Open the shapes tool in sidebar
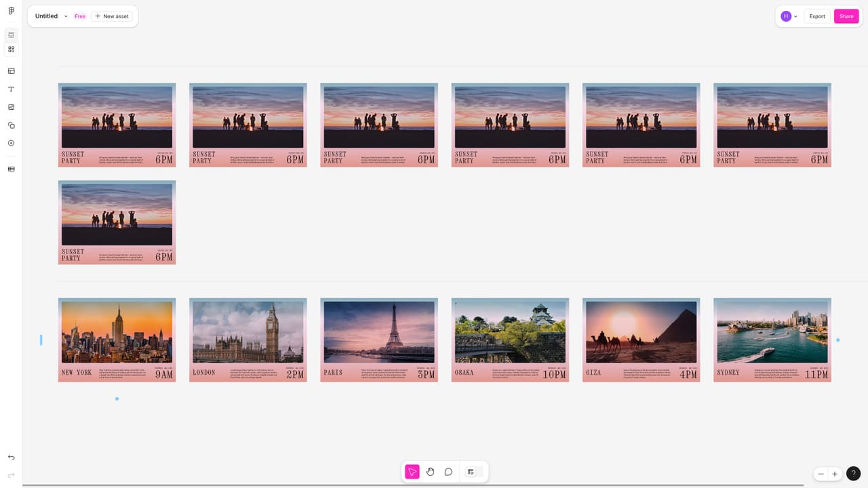This screenshot has height=488, width=868. 11,125
